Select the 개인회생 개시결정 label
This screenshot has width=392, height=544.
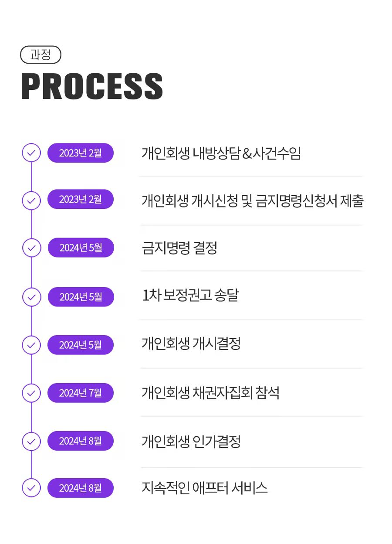[x=191, y=344]
